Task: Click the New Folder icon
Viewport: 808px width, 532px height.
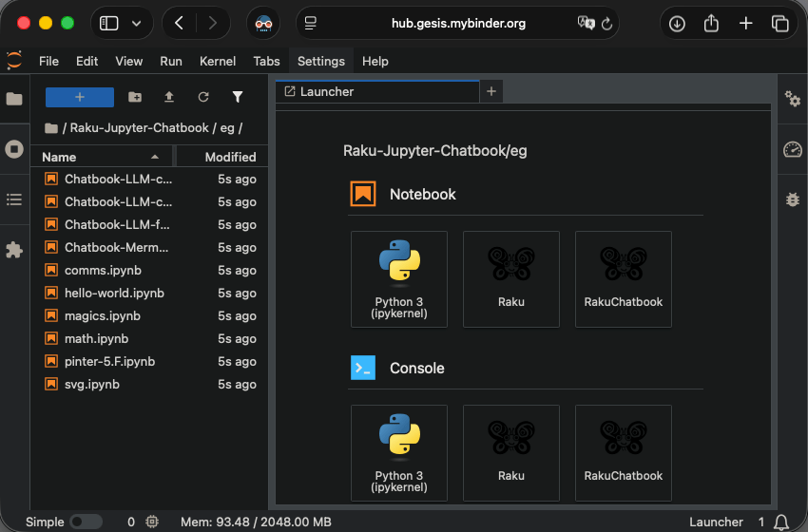Action: coord(135,97)
